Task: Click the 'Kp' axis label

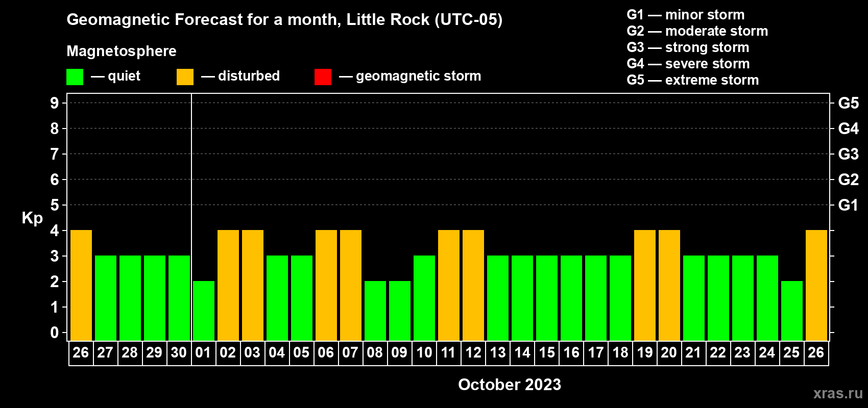Action: (x=32, y=218)
